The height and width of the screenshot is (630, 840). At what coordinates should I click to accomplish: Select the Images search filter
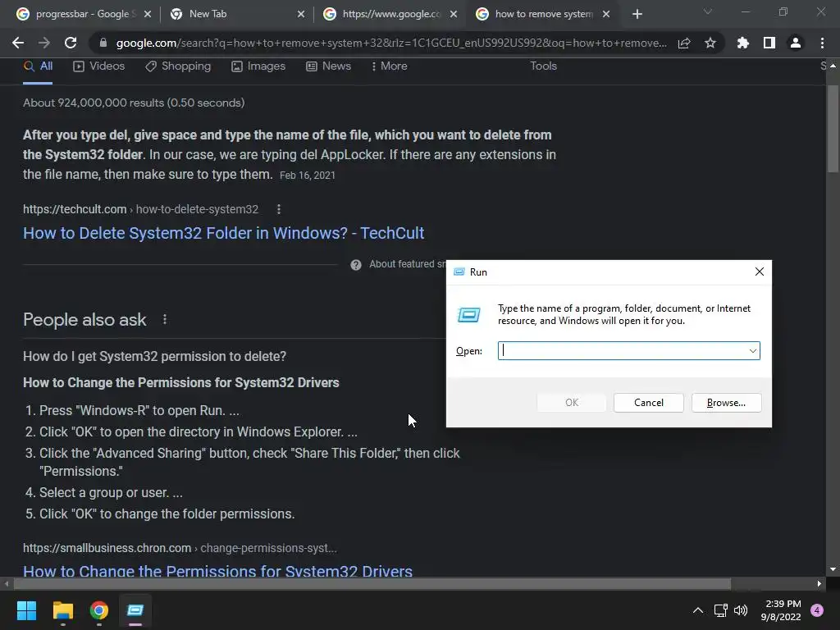click(258, 66)
